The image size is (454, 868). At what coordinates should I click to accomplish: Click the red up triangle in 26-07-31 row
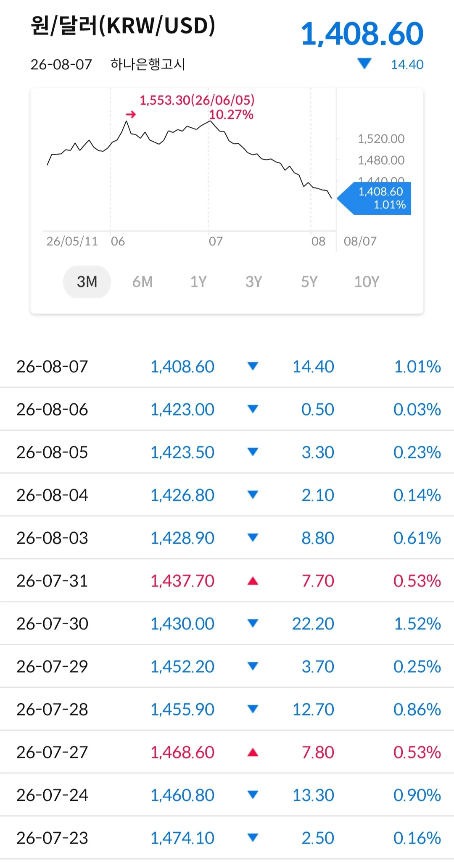(x=253, y=581)
